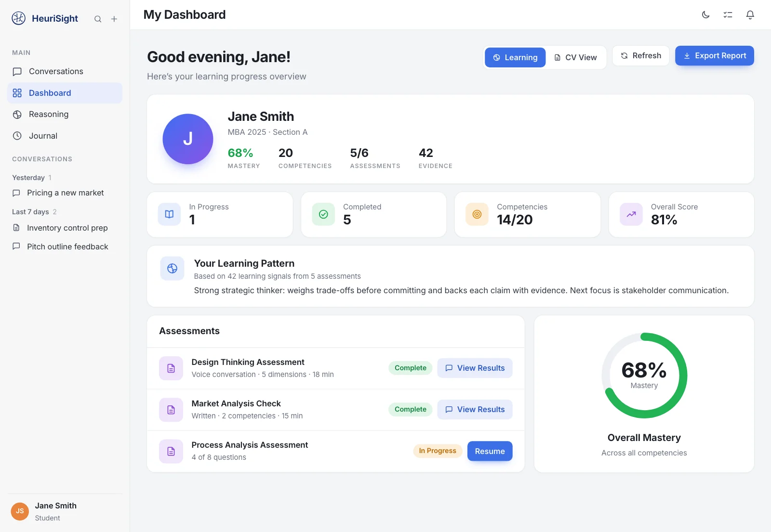
Task: Click the Competencies 14/20 card
Action: coord(528,215)
